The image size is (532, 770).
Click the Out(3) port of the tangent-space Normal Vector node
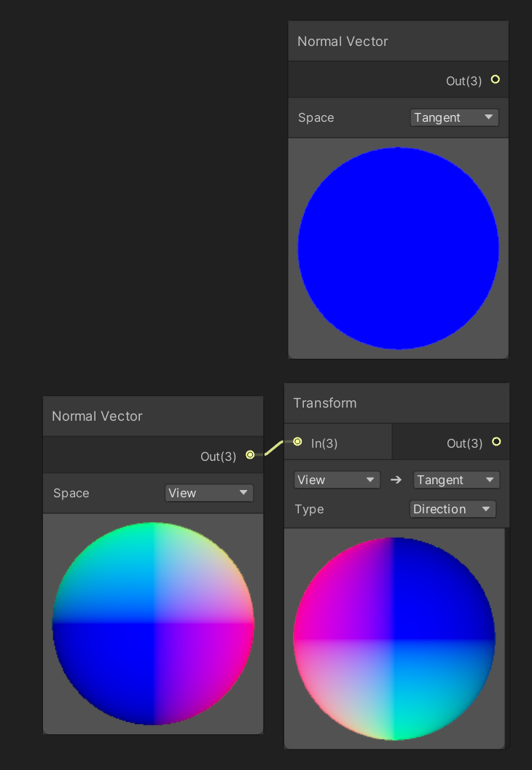pos(496,79)
